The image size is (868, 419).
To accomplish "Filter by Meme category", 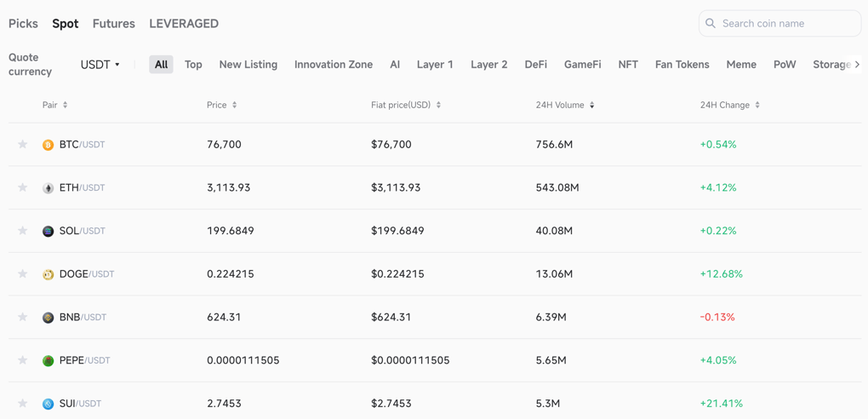I will click(741, 64).
